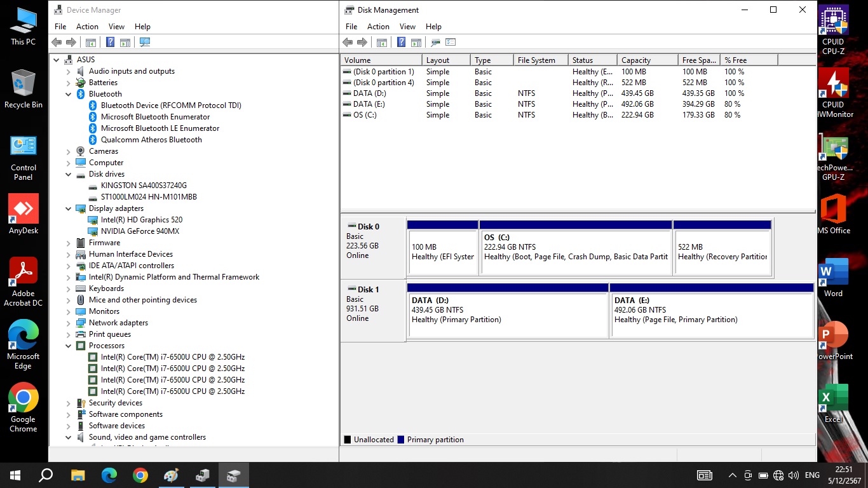Image resolution: width=868 pixels, height=488 pixels.
Task: Collapse the Display adapters node
Action: pos(68,208)
